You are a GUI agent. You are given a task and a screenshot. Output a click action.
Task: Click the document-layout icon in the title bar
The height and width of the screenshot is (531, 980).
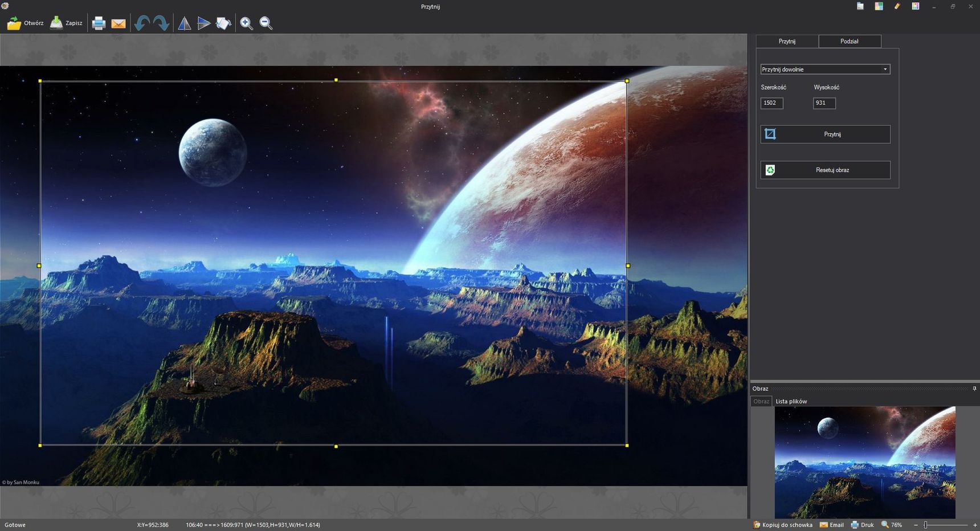860,6
